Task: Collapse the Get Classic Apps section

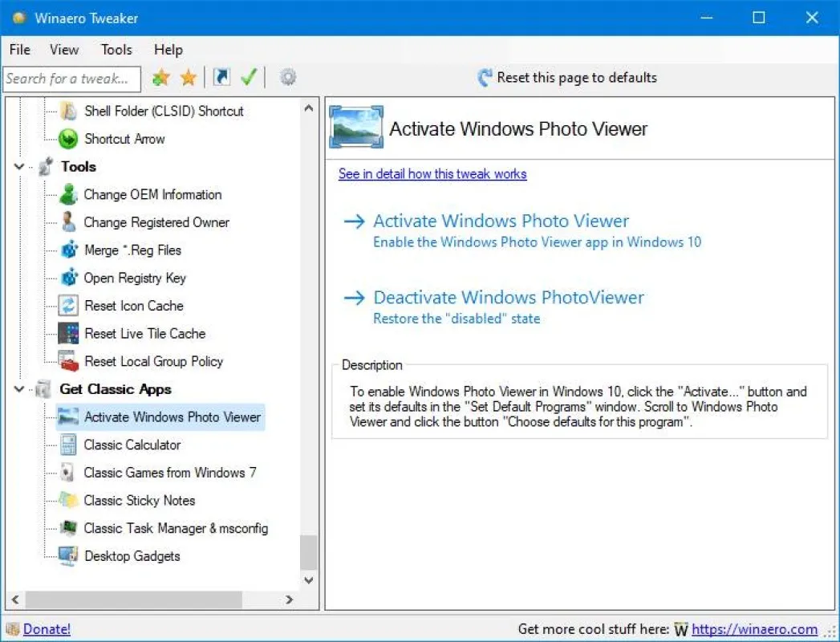Action: click(x=19, y=389)
